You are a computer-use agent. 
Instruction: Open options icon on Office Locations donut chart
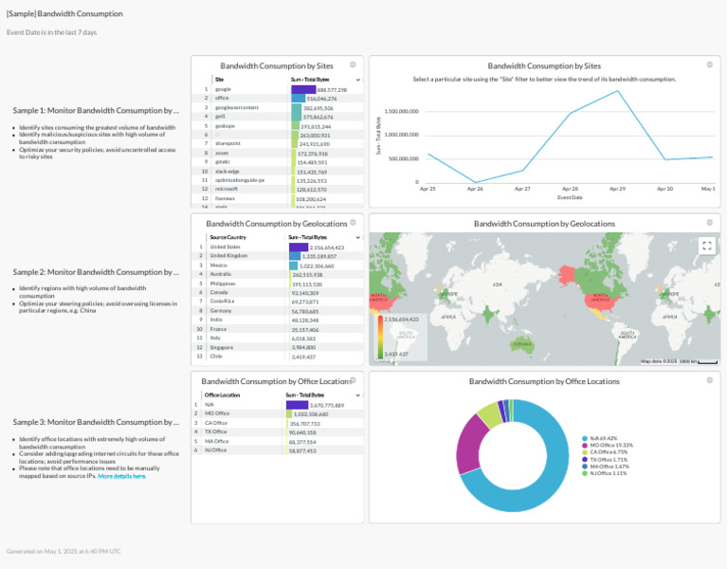tap(709, 380)
